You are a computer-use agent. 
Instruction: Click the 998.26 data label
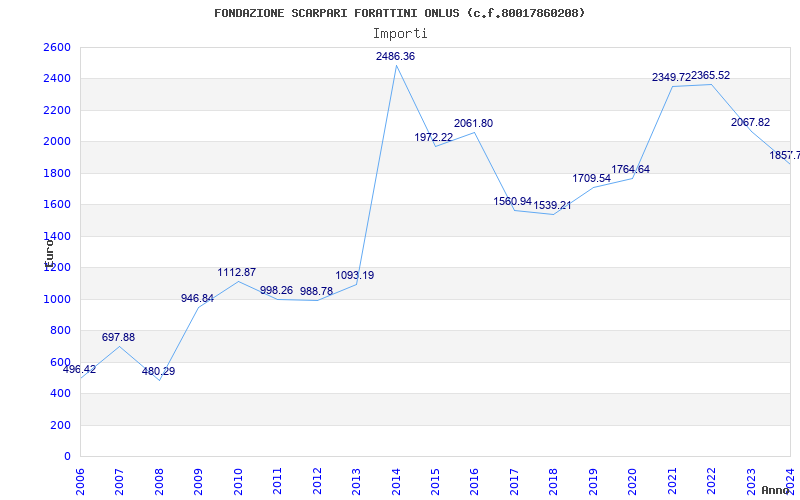[277, 290]
